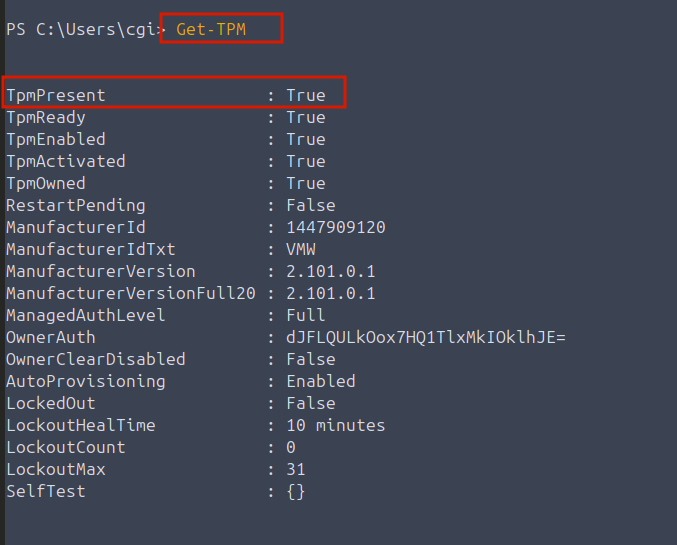Click the LockoutMax value 31
The image size is (677, 545).
pos(295,469)
